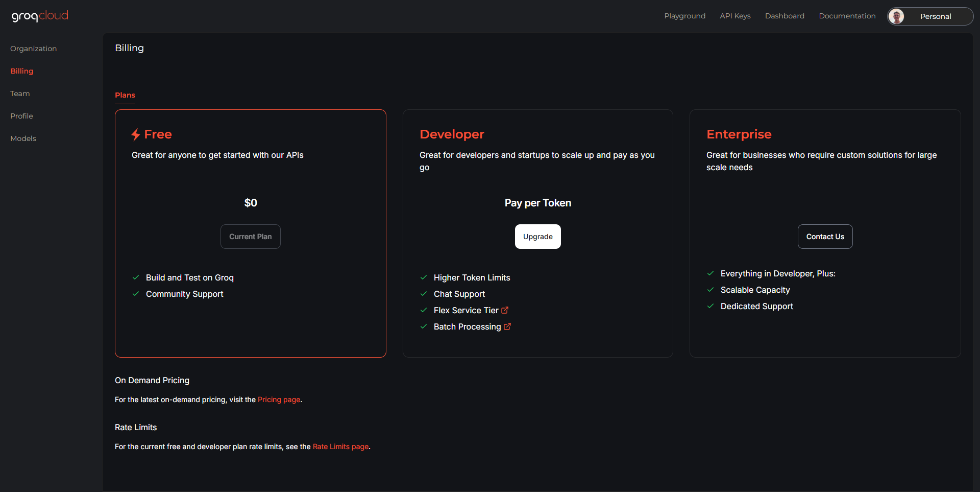Screen dimensions: 980x492
Task: Click Community Support feature text
Action: point(185,294)
